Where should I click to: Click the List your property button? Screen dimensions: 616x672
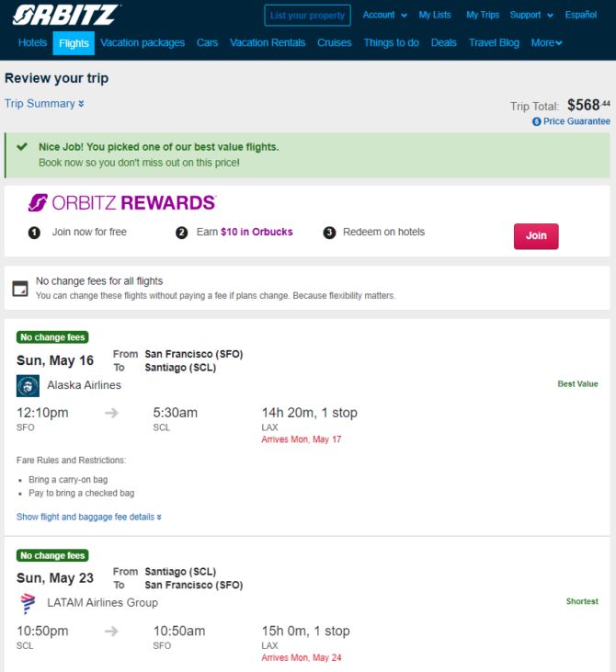[x=307, y=16]
